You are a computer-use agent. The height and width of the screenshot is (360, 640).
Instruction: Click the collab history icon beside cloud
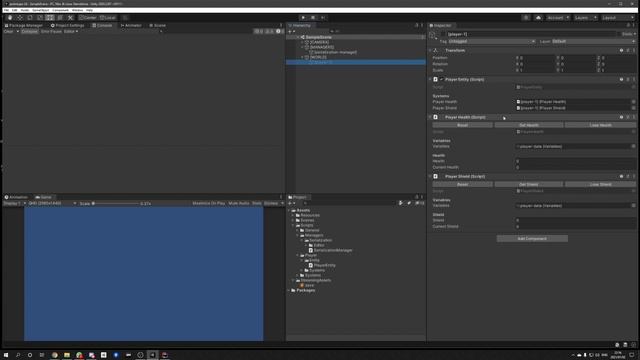point(526,18)
